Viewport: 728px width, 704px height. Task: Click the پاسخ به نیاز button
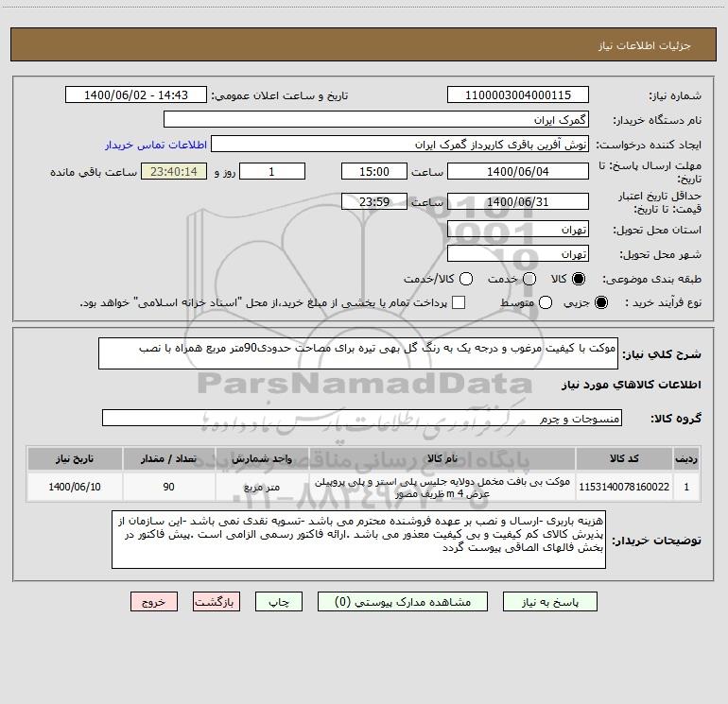(549, 602)
